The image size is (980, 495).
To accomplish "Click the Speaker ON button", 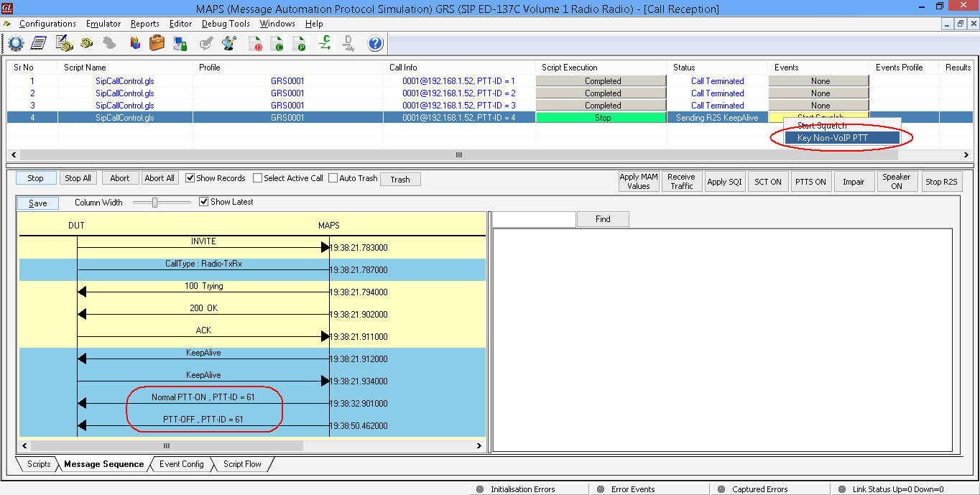I will [x=897, y=181].
